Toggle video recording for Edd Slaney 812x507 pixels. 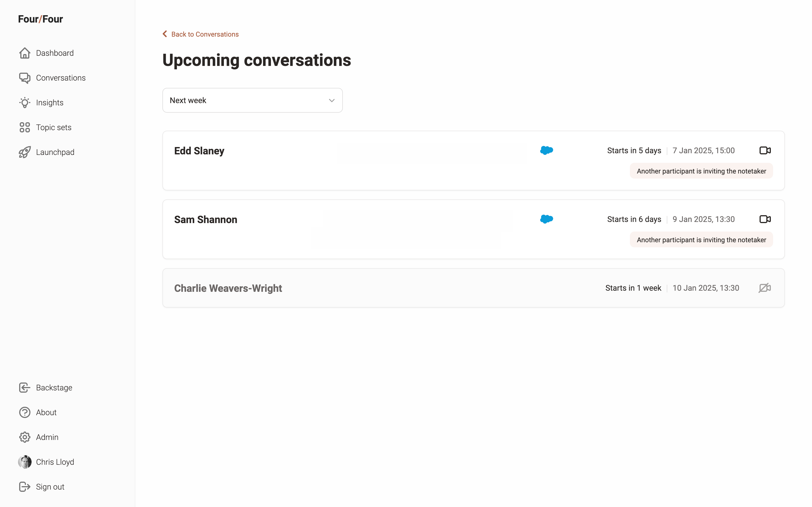click(x=765, y=151)
